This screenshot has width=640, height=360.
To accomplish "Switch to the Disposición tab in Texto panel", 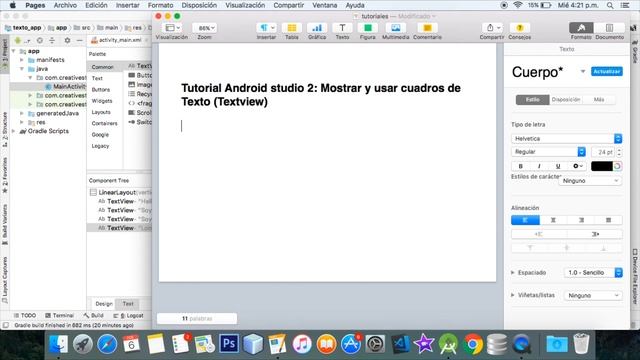I will tap(566, 100).
